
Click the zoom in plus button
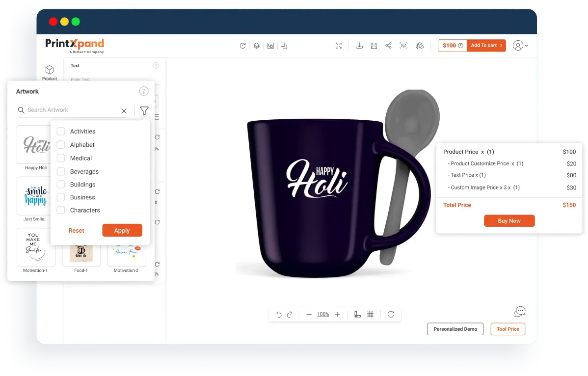pyautogui.click(x=337, y=315)
